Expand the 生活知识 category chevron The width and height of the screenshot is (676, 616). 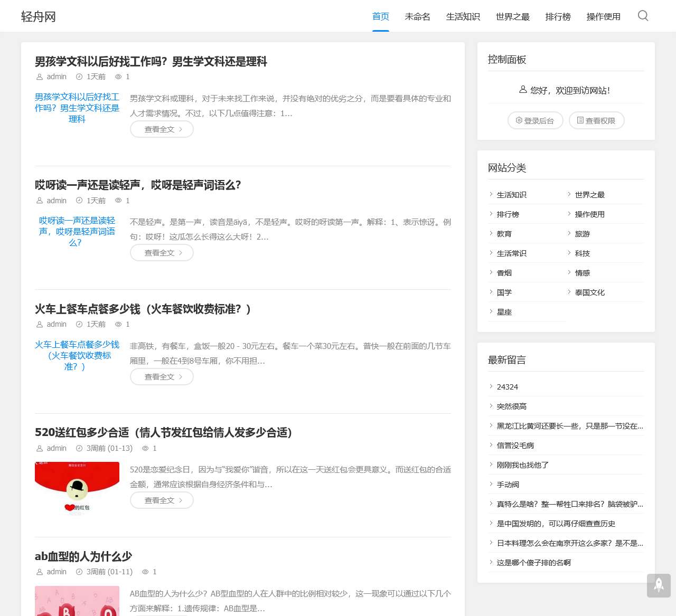click(x=491, y=194)
